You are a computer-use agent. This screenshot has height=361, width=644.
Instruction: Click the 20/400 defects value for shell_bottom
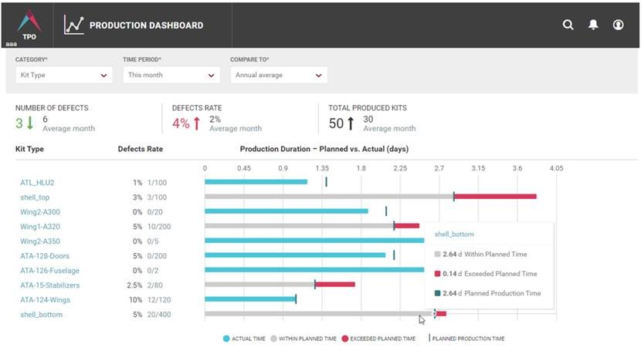coord(159,315)
